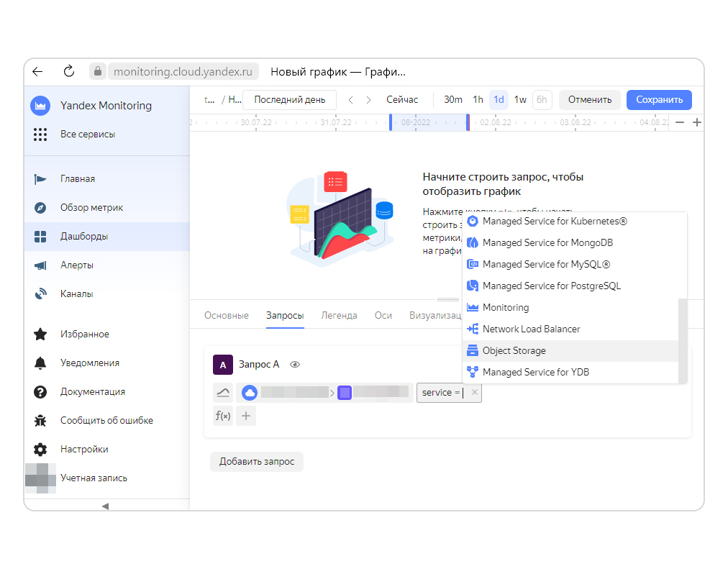
Task: Click Добавить запрос button
Action: 257,462
